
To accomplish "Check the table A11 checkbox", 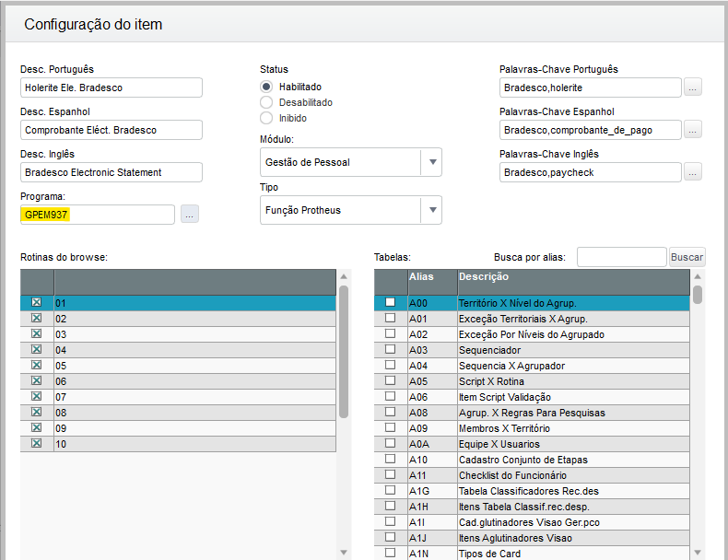I will point(390,474).
